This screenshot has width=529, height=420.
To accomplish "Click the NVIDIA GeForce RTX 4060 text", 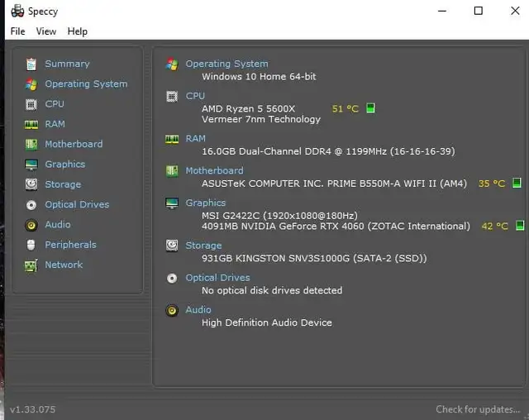I will click(x=336, y=226).
